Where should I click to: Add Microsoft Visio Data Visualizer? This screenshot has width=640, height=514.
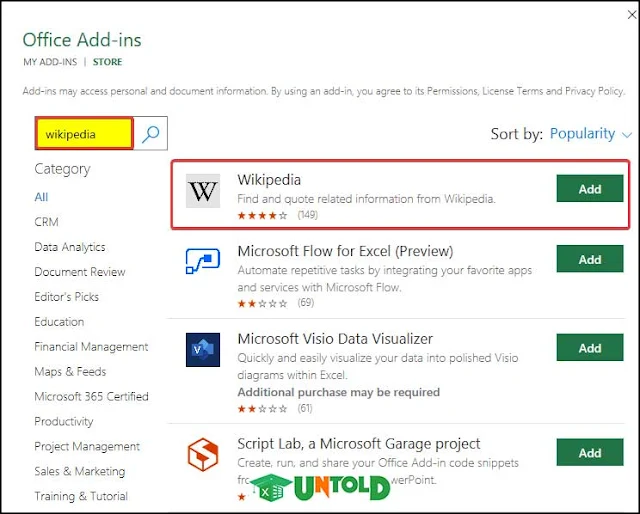pyautogui.click(x=590, y=347)
